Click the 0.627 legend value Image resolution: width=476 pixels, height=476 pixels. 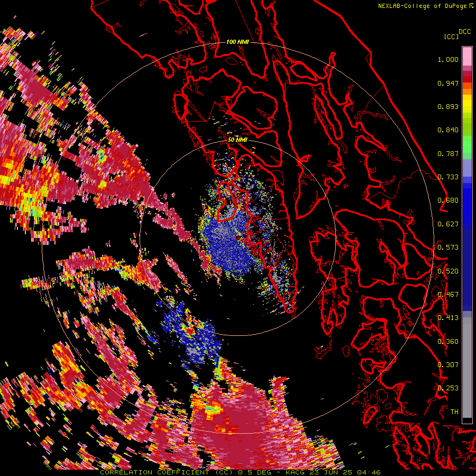point(448,224)
